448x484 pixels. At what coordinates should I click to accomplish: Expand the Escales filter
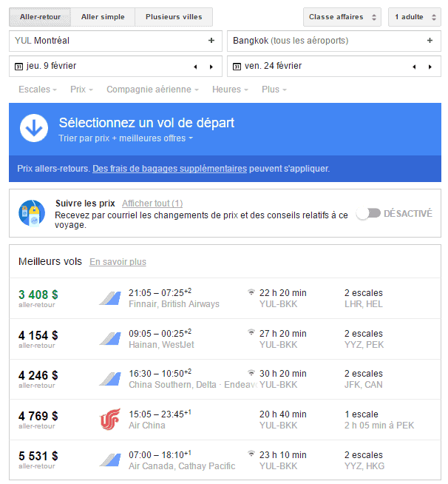pos(38,90)
